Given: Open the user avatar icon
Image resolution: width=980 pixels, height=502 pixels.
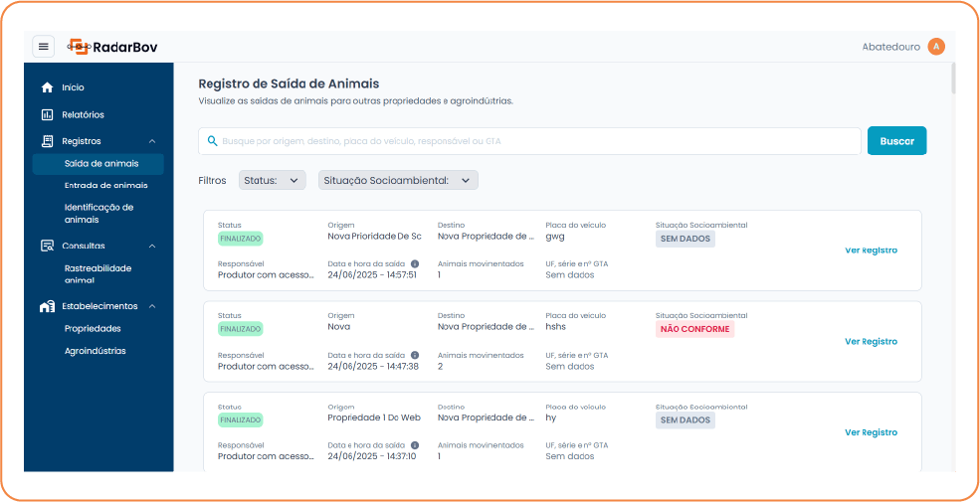Looking at the screenshot, I should [935, 47].
